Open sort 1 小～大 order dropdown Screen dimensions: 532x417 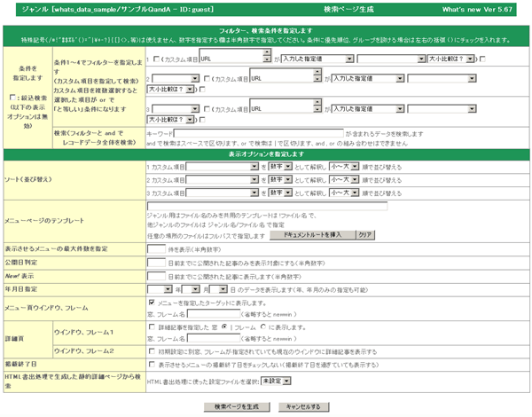(x=344, y=167)
